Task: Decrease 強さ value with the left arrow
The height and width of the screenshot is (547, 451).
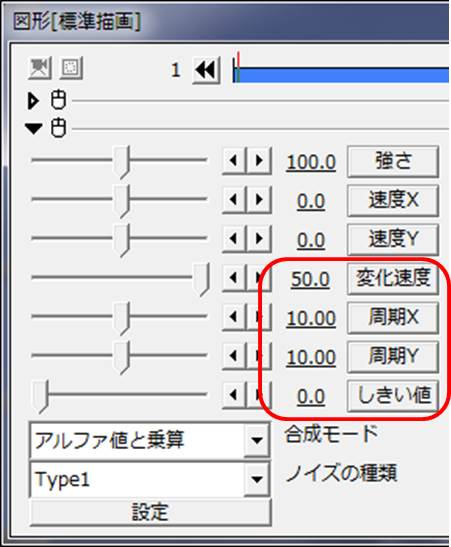Action: pyautogui.click(x=234, y=161)
